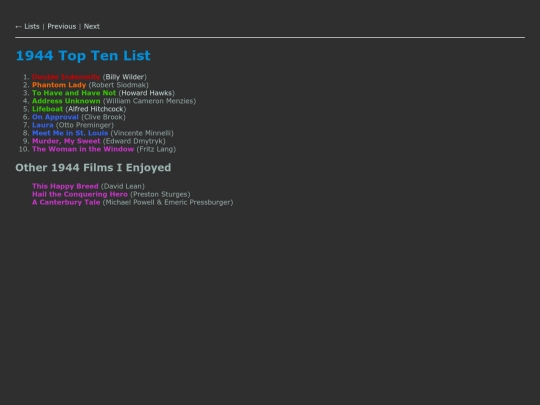540x405 pixels.
Task: Open the A Canterbury Tale link
Action: (x=66, y=202)
